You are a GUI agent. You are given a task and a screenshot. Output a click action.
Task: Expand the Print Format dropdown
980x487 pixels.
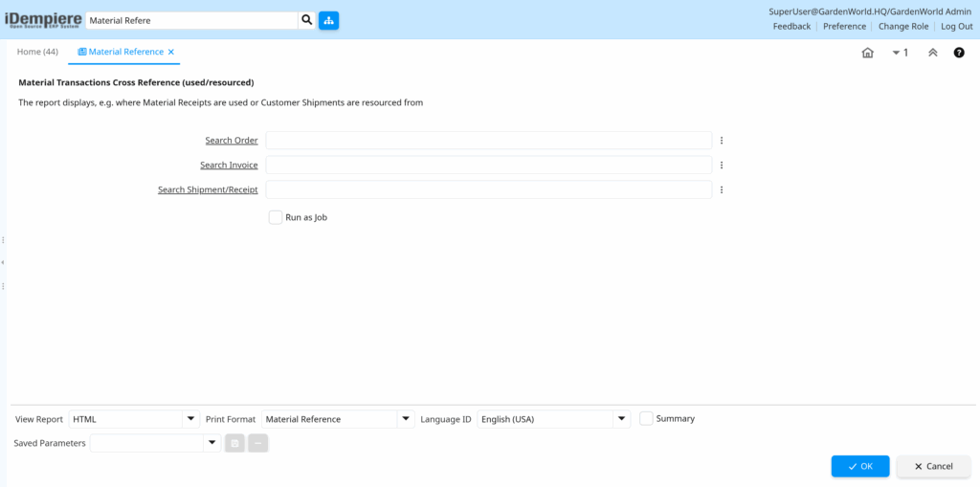click(x=406, y=419)
